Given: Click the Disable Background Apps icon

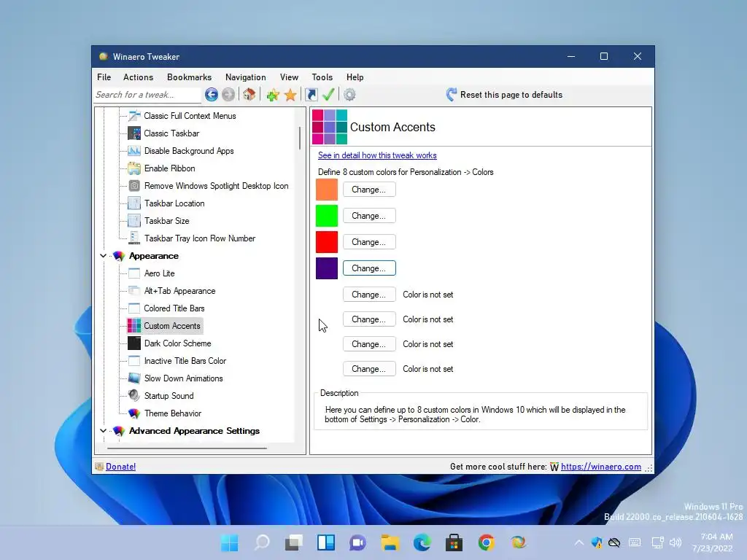Looking at the screenshot, I should tap(134, 151).
